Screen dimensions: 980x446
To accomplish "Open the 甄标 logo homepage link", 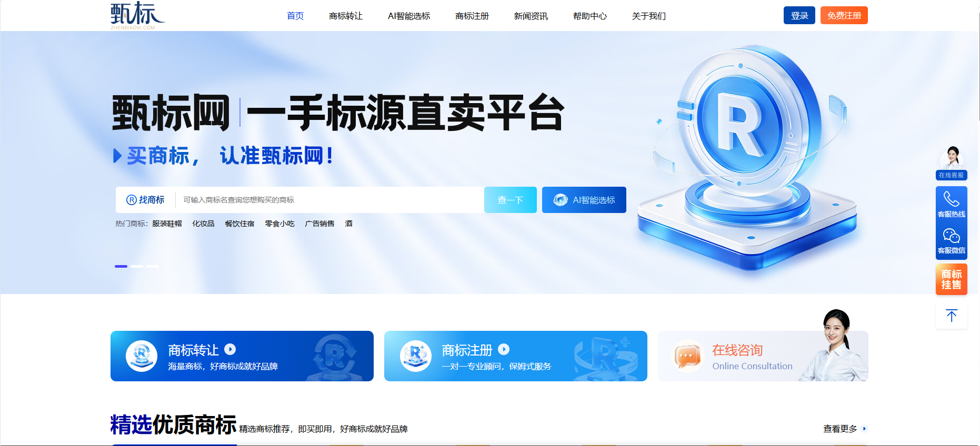I will [137, 15].
